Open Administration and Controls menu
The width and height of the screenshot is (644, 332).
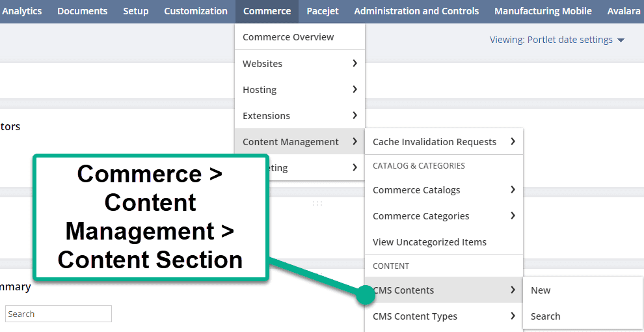tap(416, 12)
